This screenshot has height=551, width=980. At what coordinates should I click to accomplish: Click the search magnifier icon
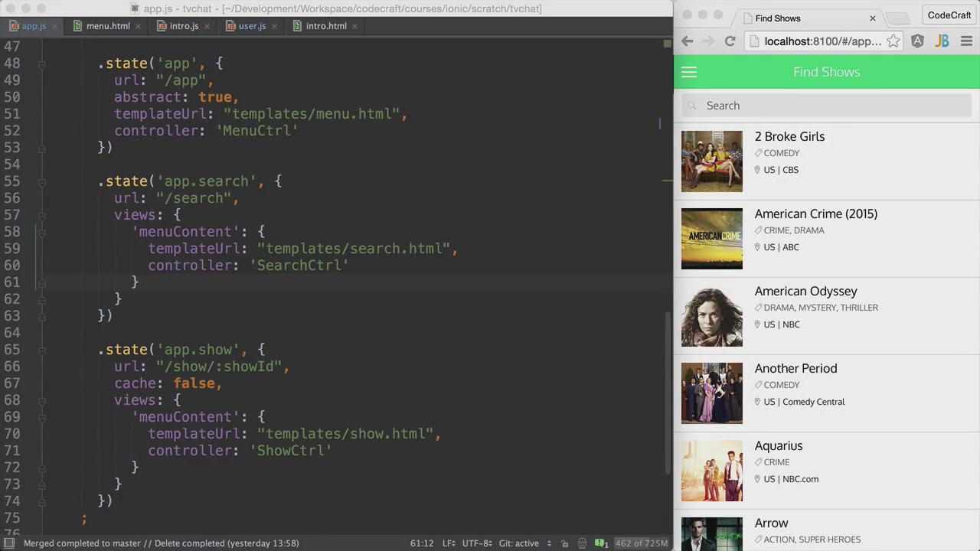[x=693, y=106]
